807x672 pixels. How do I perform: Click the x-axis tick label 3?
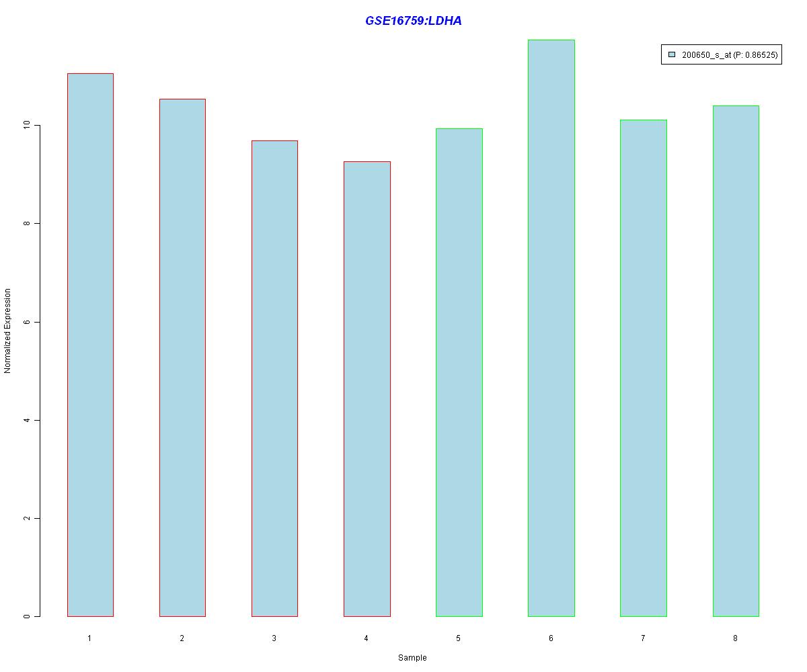[274, 638]
